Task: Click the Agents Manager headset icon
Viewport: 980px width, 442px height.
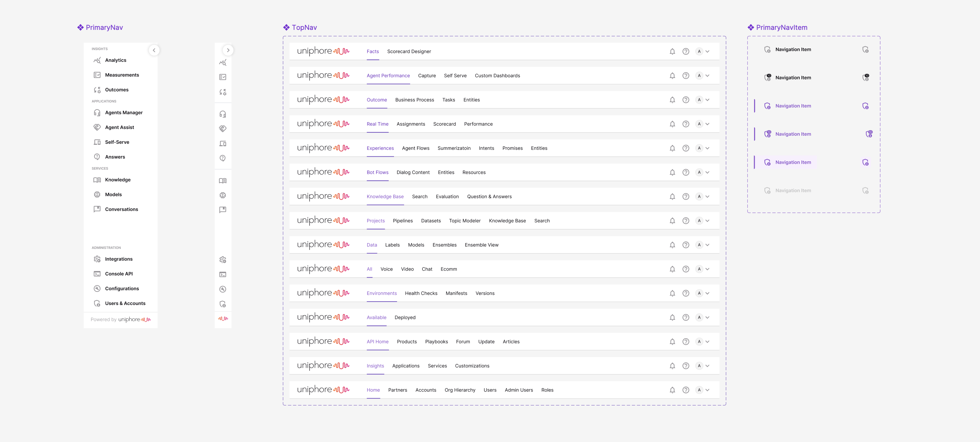Action: tap(97, 113)
